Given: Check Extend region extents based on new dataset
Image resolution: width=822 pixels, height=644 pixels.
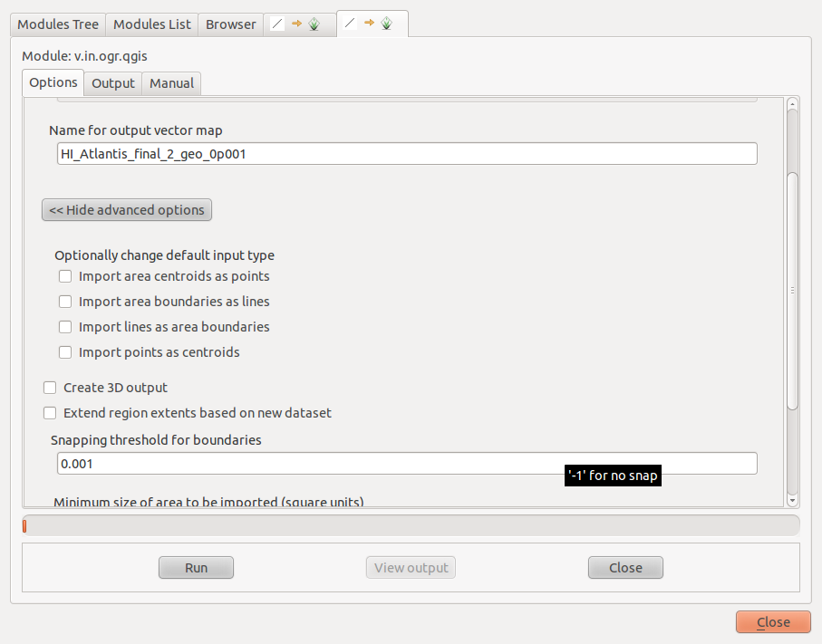Looking at the screenshot, I should coord(50,413).
